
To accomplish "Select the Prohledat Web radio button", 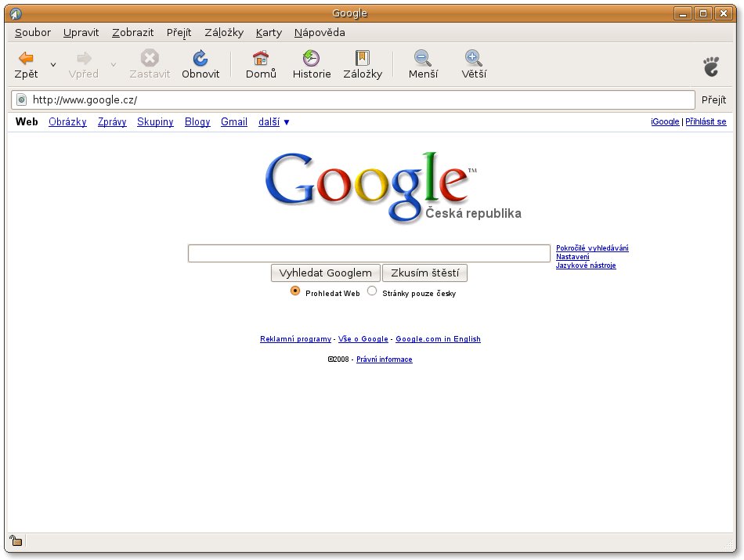I will (x=295, y=291).
